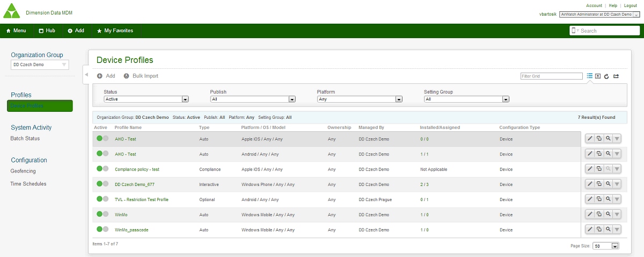This screenshot has width=644, height=257.
Task: Open the Status filter dropdown
Action: point(147,99)
